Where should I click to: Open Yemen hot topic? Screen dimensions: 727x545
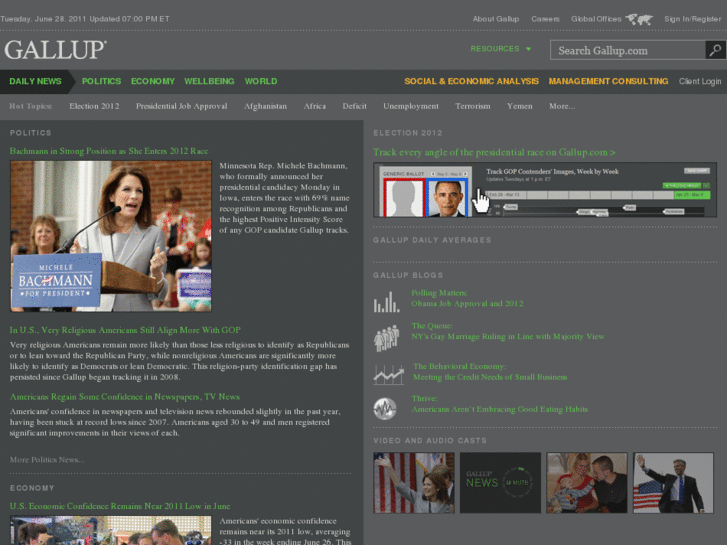click(520, 106)
